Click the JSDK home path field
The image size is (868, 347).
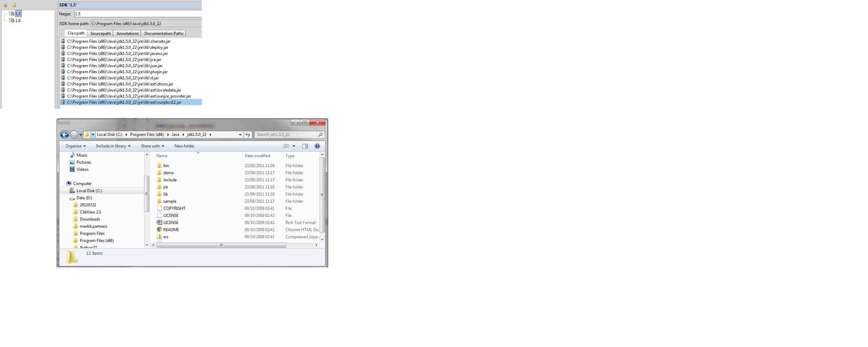click(x=146, y=23)
